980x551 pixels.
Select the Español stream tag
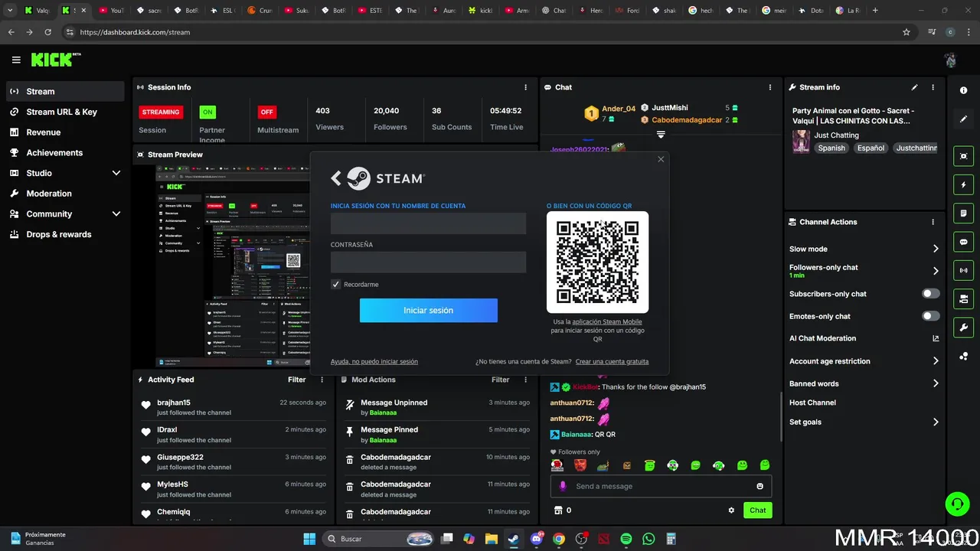tap(871, 148)
